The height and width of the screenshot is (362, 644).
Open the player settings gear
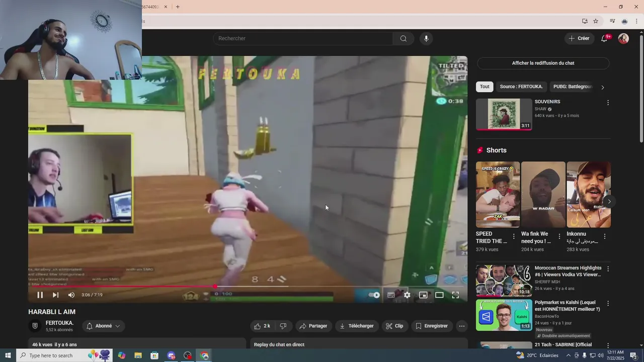coord(407,295)
